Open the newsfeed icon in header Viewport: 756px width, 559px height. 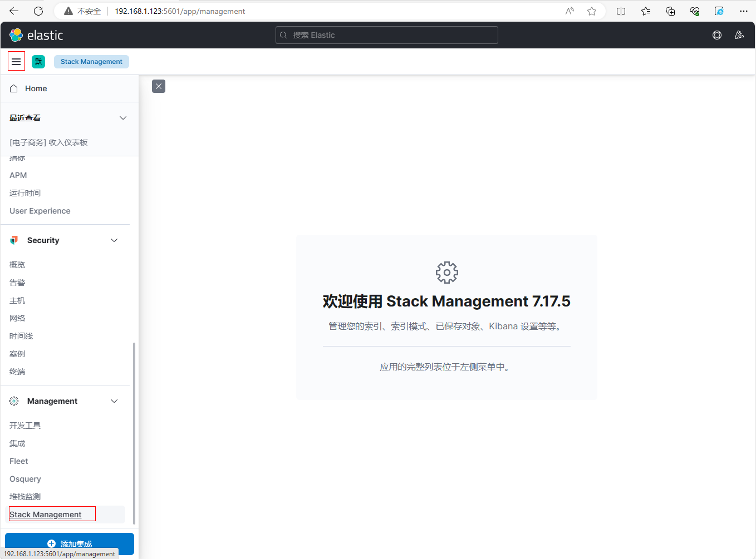739,35
